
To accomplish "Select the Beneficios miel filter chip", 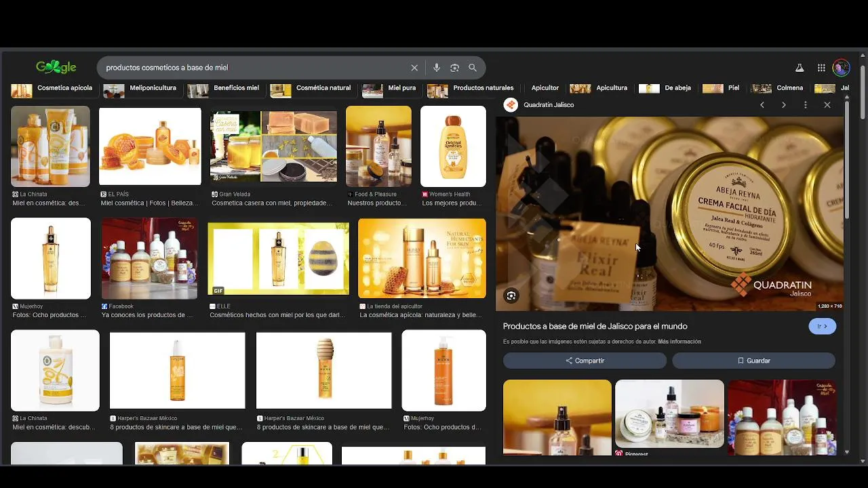I will click(224, 88).
